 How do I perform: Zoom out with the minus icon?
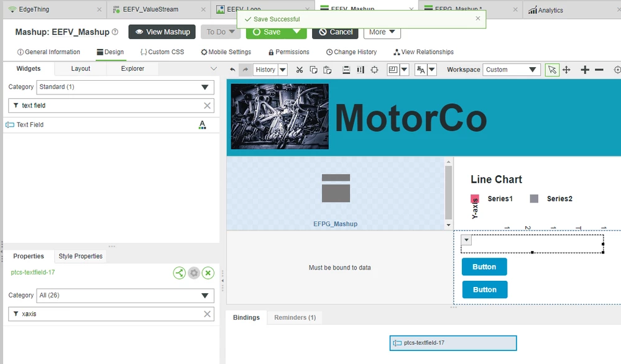pyautogui.click(x=599, y=70)
